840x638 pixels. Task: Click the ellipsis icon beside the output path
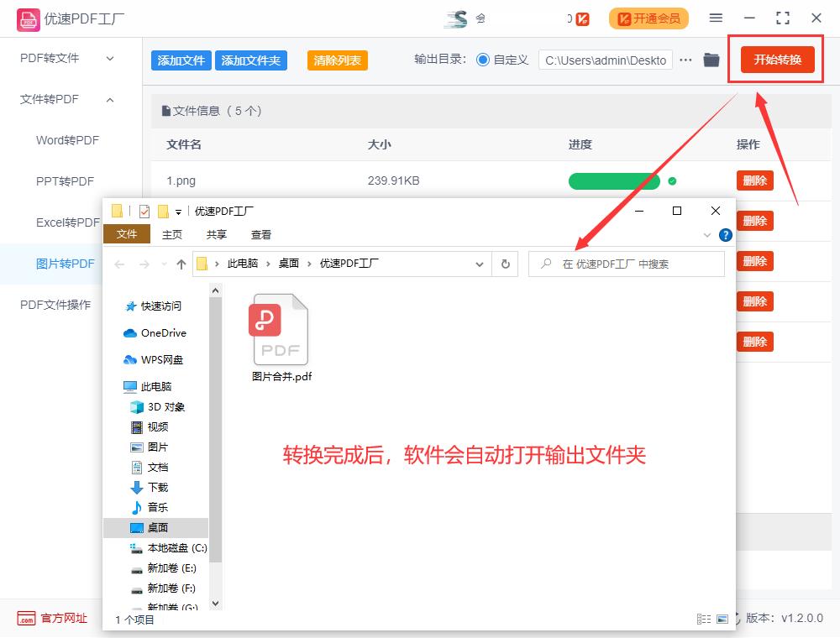pyautogui.click(x=686, y=60)
